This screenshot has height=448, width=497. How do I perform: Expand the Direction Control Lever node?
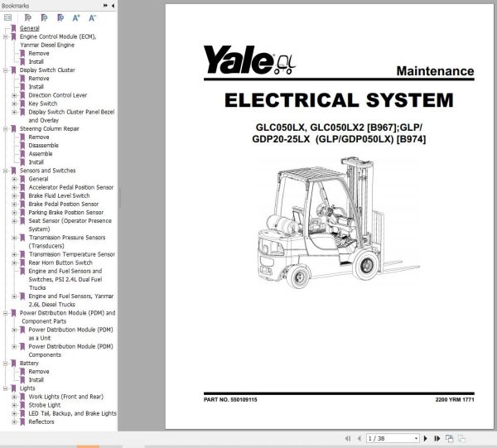[14, 95]
